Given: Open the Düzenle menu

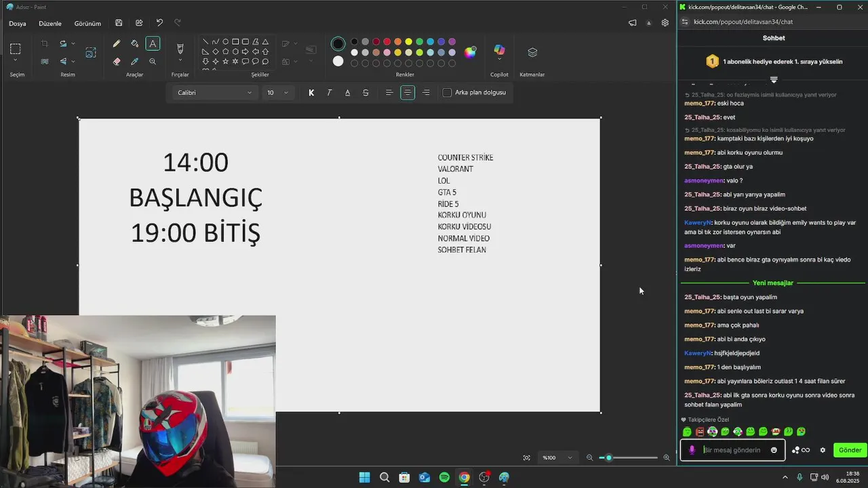Looking at the screenshot, I should (x=50, y=23).
